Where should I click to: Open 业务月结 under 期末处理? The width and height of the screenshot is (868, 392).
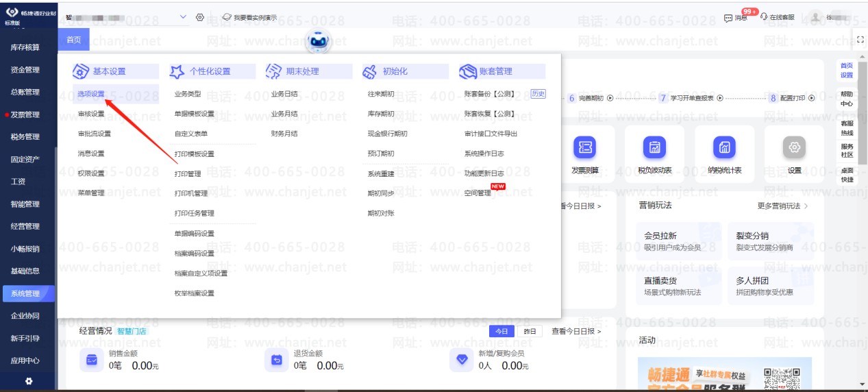284,114
